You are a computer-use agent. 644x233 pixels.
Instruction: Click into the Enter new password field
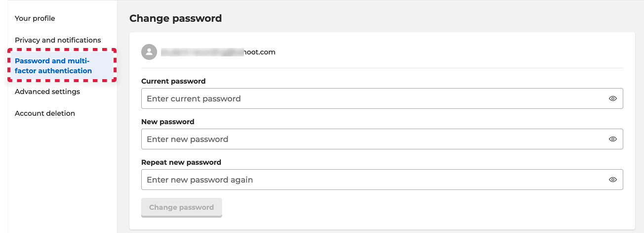[x=382, y=139]
